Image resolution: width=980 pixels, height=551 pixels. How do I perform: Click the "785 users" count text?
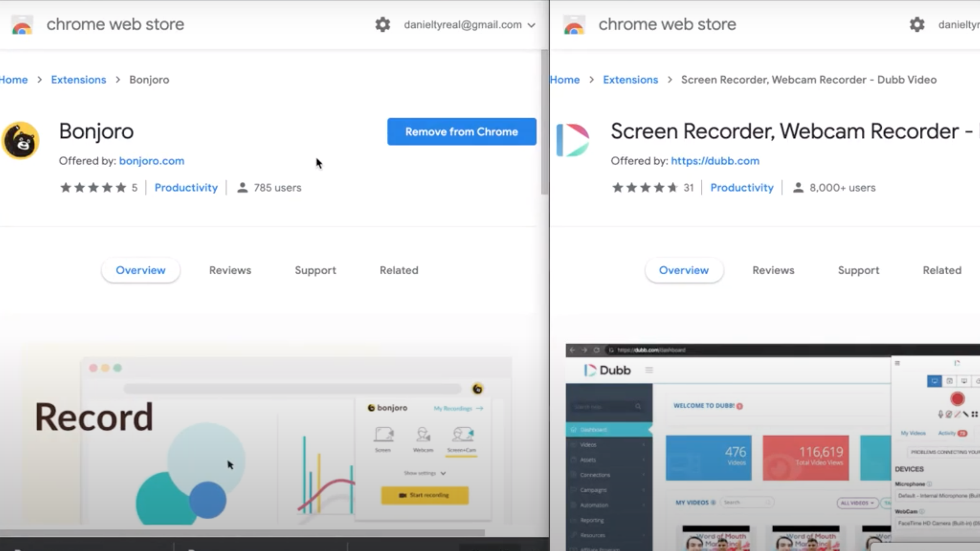click(x=278, y=187)
